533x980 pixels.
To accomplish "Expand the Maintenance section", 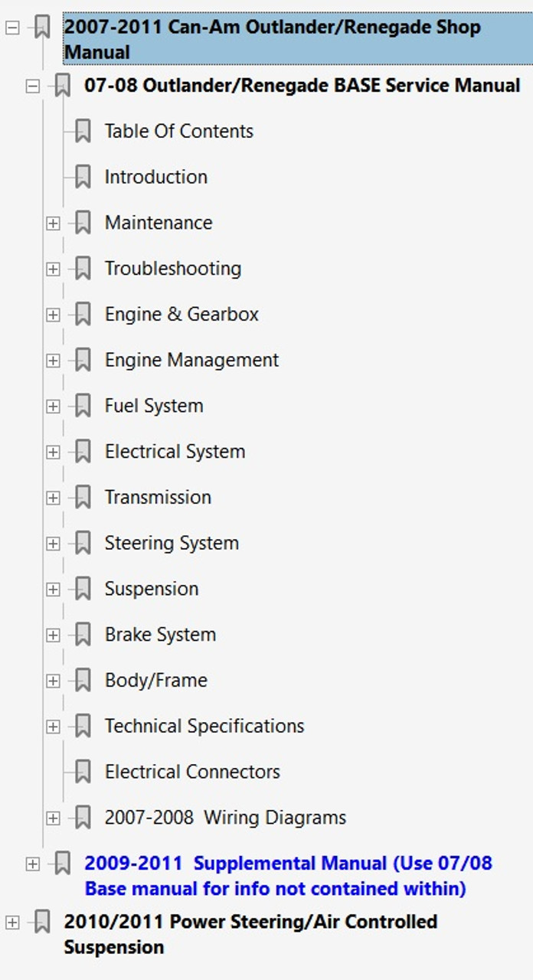I will pyautogui.click(x=53, y=224).
